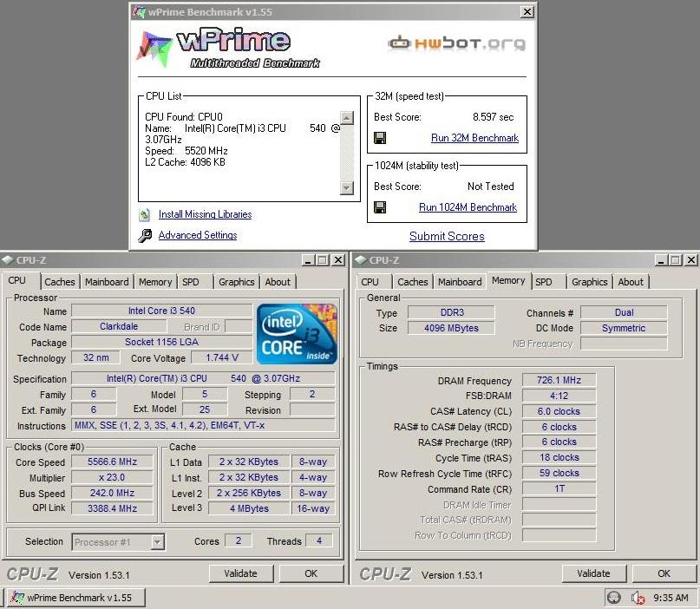Click the 8.597 sec best score
The image size is (700, 609).
pyautogui.click(x=494, y=117)
